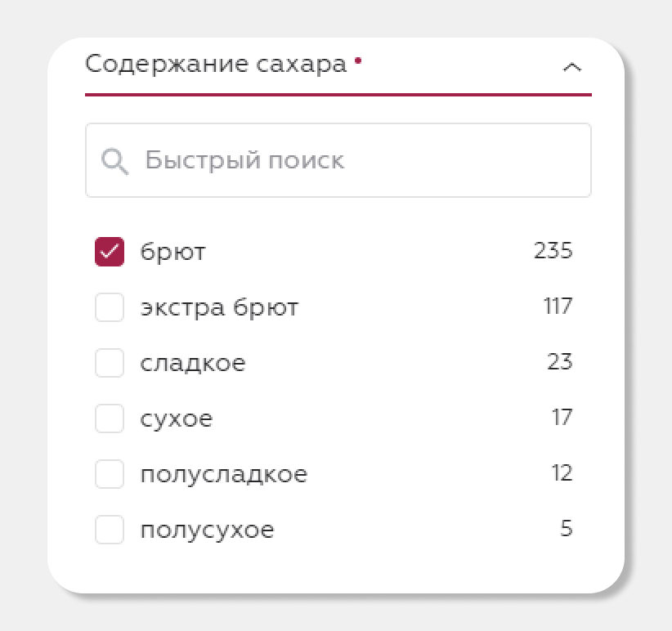Enable the полусладкое filter
672x631 pixels.
[x=109, y=473]
